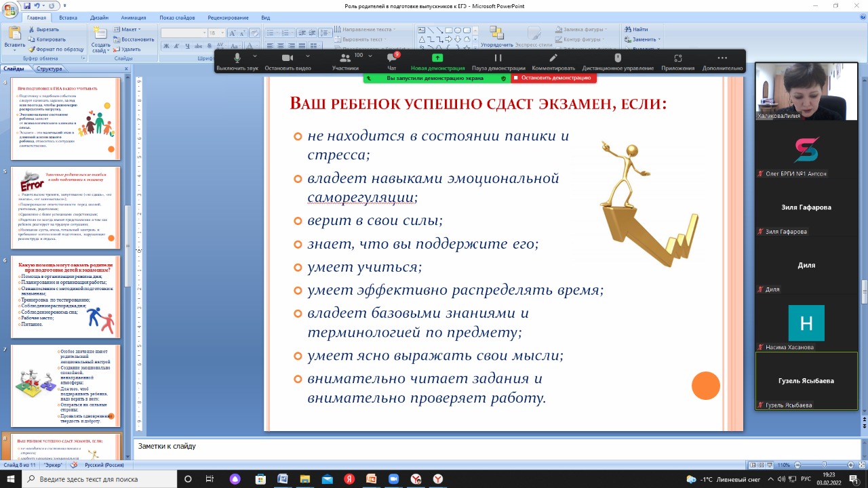Screen dimensions: 868x488
Task: Open the Макет layout dropdown
Action: tap(128, 30)
